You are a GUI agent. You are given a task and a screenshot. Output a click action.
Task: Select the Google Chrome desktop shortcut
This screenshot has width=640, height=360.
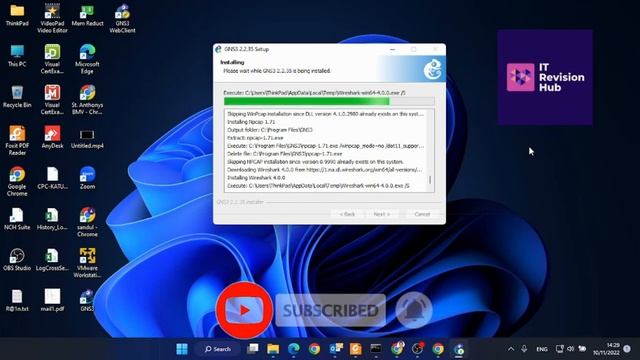pos(17,182)
